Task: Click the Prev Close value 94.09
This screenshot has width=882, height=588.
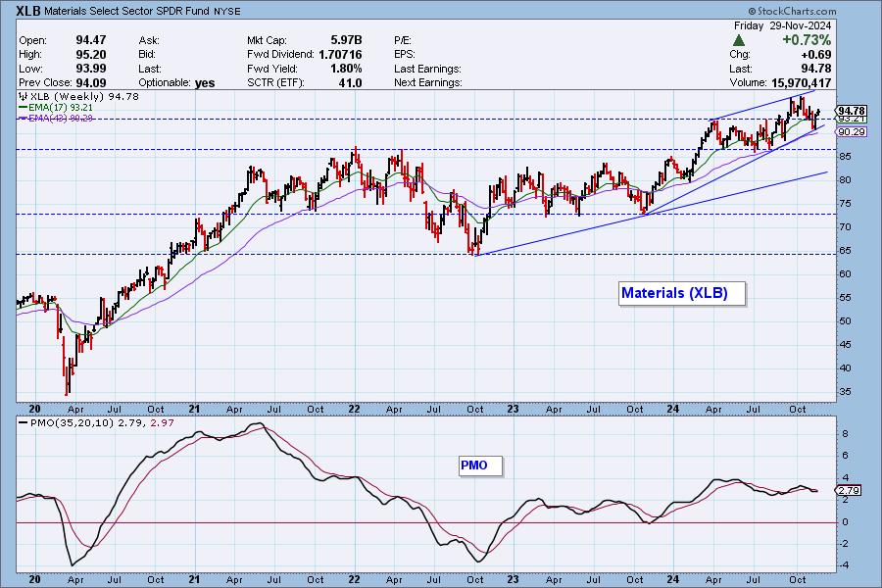Action: click(91, 82)
